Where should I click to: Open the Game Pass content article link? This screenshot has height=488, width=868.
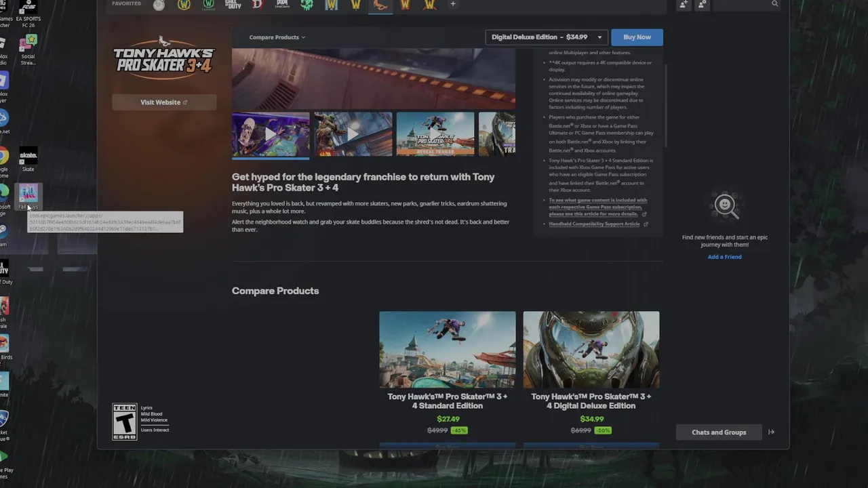coord(597,207)
